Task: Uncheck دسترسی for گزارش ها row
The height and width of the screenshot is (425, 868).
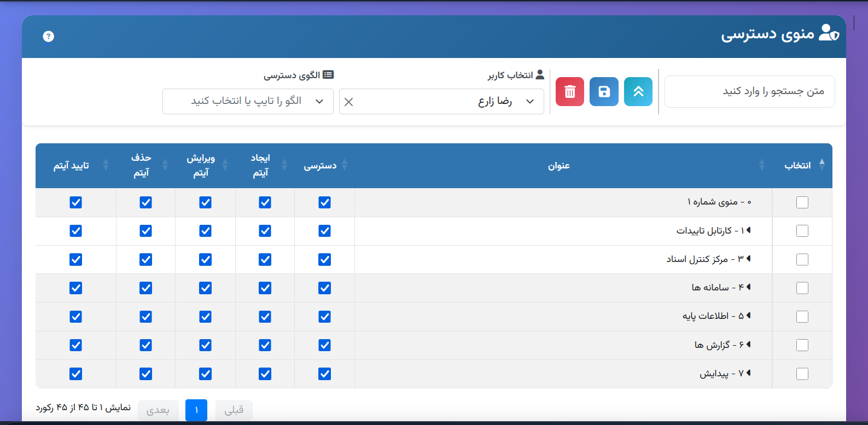Action: coord(324,345)
